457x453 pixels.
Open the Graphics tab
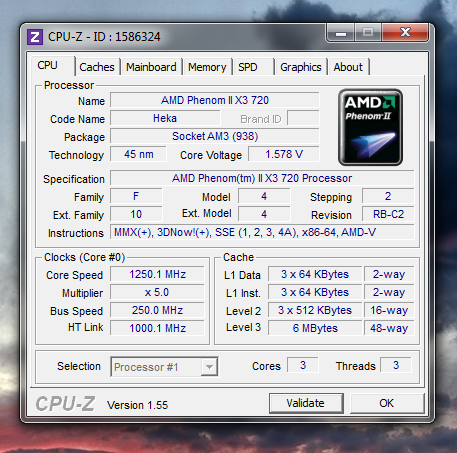pyautogui.click(x=301, y=67)
